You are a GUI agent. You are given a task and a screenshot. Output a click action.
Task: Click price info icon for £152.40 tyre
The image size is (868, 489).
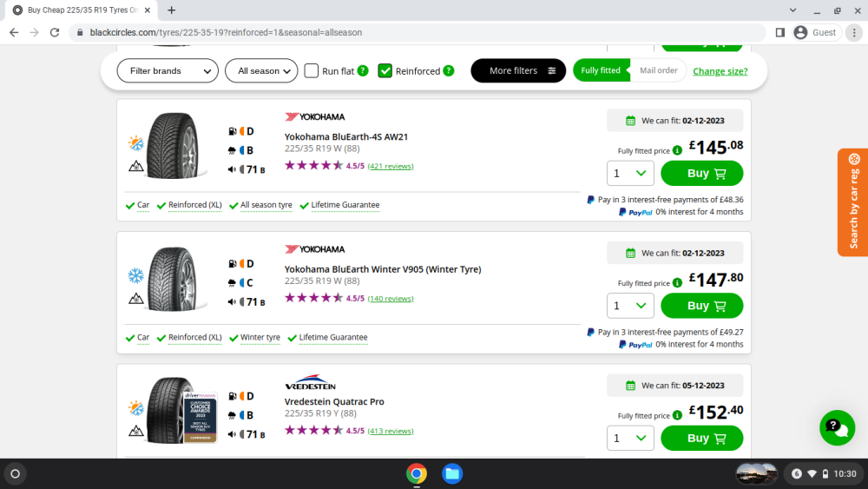coord(678,415)
